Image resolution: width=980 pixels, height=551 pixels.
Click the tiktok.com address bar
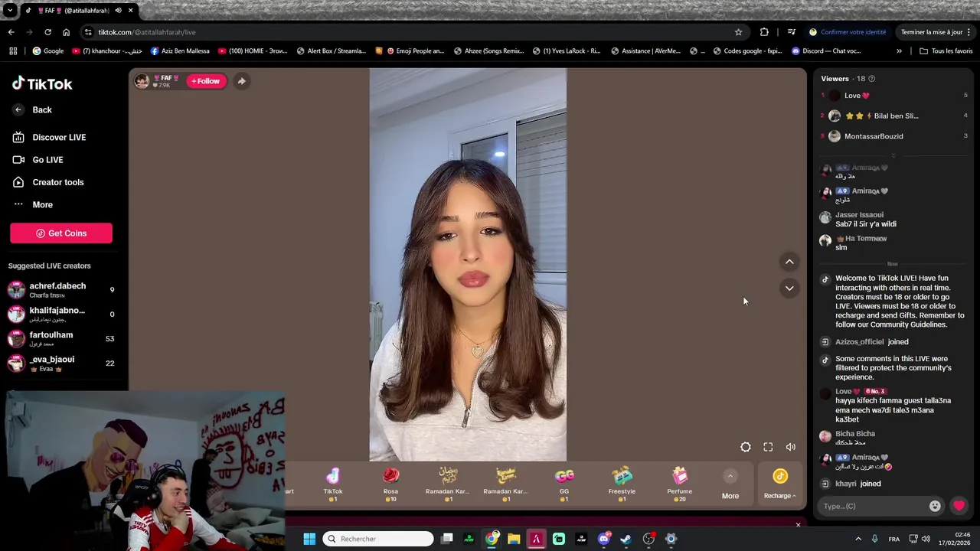coord(413,32)
